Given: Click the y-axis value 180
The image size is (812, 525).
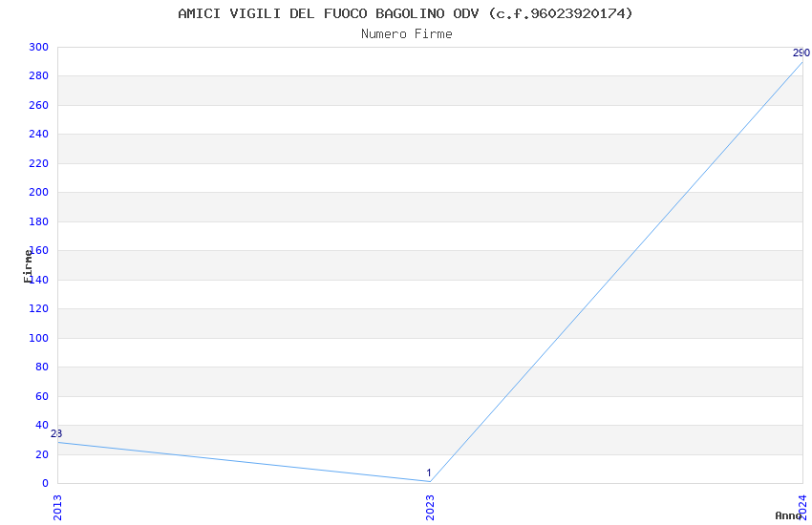Looking at the screenshot, I should pyautogui.click(x=39, y=221).
